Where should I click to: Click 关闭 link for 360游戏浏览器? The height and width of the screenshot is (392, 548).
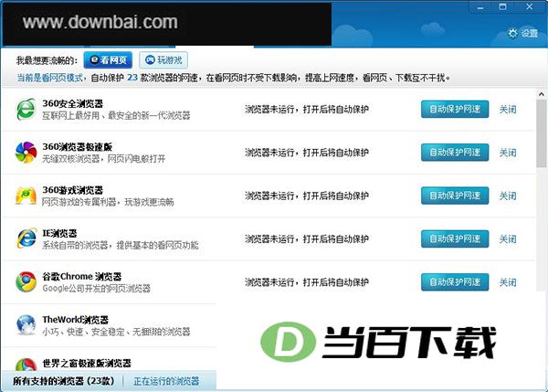click(x=508, y=196)
